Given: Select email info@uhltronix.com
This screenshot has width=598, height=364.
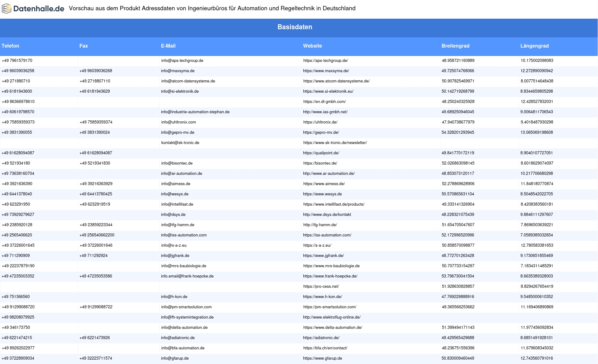Looking at the screenshot, I should pyautogui.click(x=179, y=122).
